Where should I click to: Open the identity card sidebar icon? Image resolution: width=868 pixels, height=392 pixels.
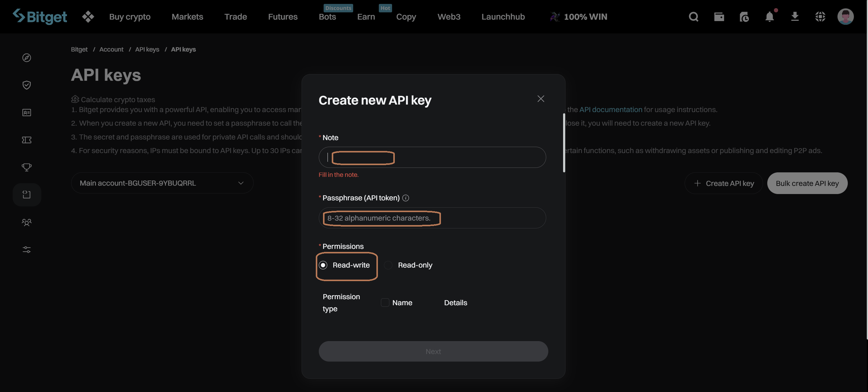pos(27,112)
